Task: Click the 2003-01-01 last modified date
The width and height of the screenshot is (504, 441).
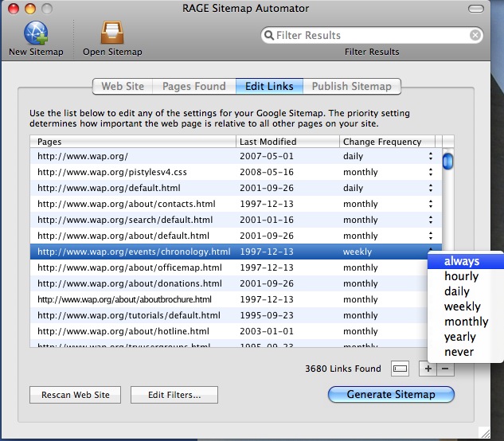Action: pyautogui.click(x=267, y=331)
